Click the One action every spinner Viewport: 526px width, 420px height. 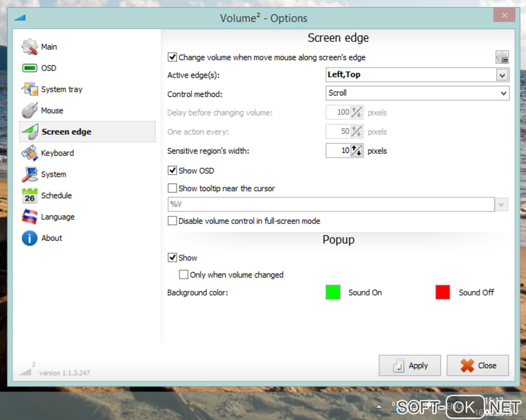pyautogui.click(x=356, y=131)
